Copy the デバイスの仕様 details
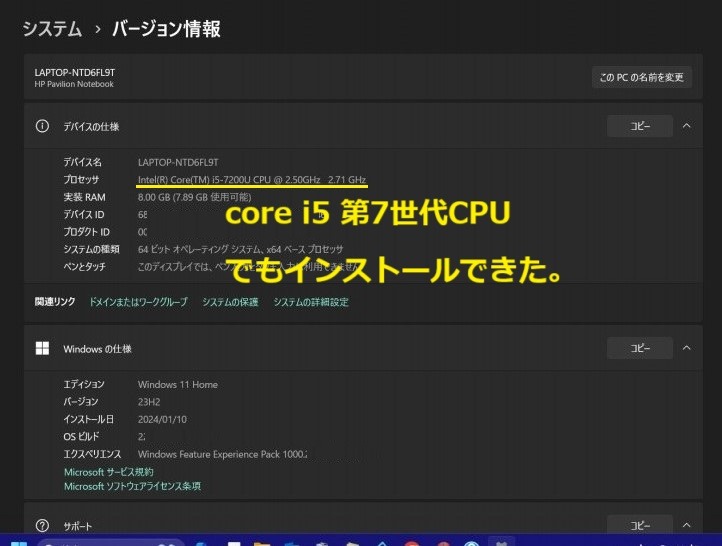The width and height of the screenshot is (722, 546). 640,126
